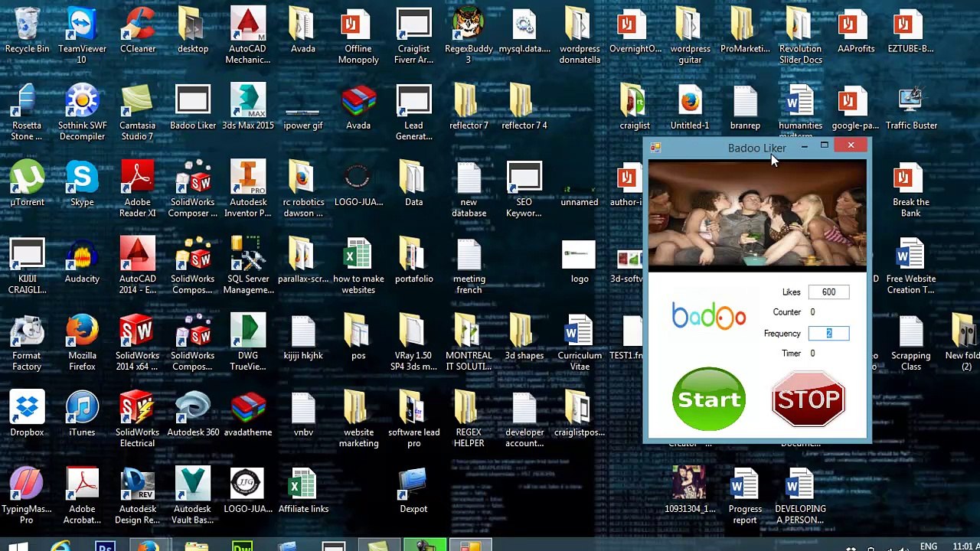Select the Curriculum Vitae Word document
This screenshot has width=980, height=551.
click(580, 341)
